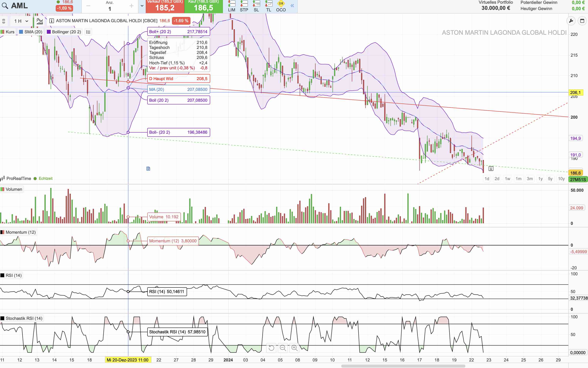Click the Bollinger (20 2) purple color swatch

point(49,32)
